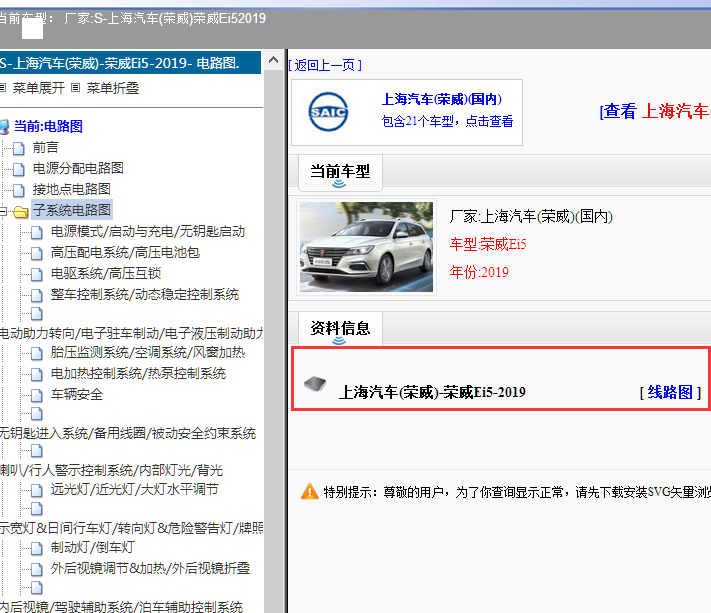Click page icon beside 胎压监测系统
Viewport: 711px width, 613px height.
point(37,353)
